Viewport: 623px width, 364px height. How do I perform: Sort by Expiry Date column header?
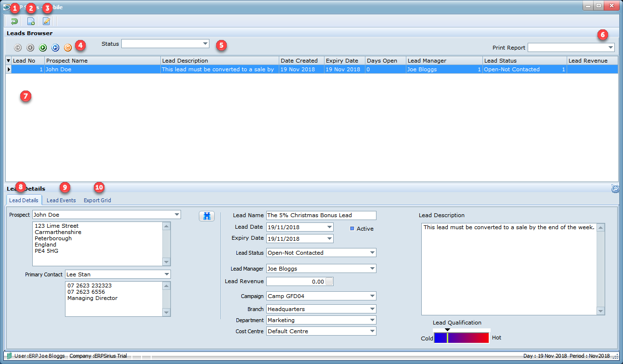click(345, 61)
